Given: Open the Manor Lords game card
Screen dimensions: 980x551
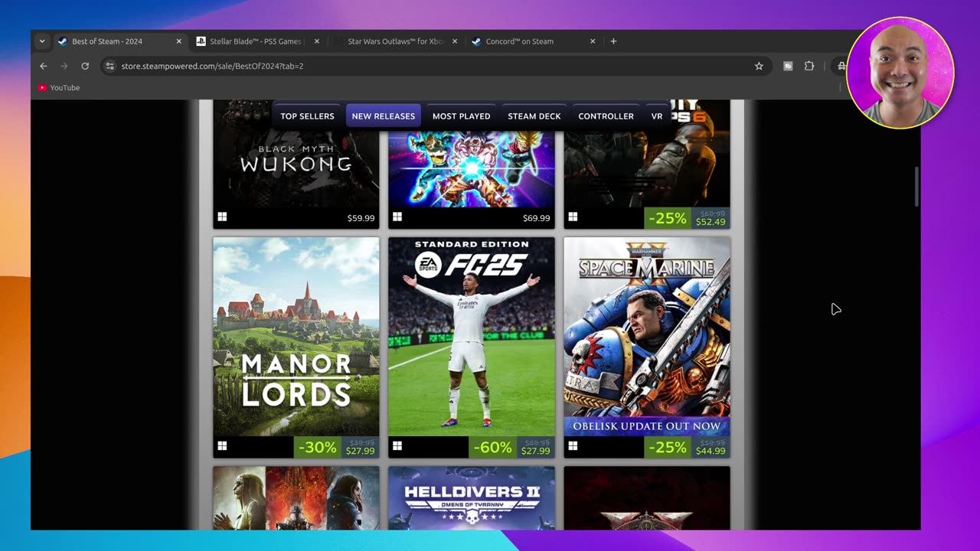Looking at the screenshot, I should click(x=296, y=347).
